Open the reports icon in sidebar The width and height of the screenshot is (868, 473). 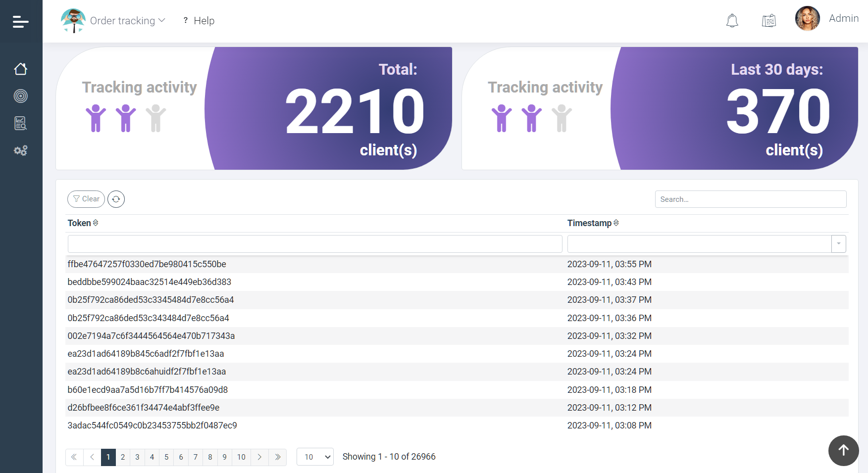point(21,123)
